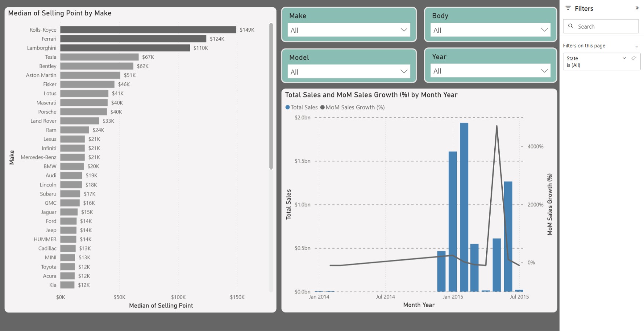Clear the State filter with the eraser icon
This screenshot has height=331, width=644.
[x=633, y=58]
